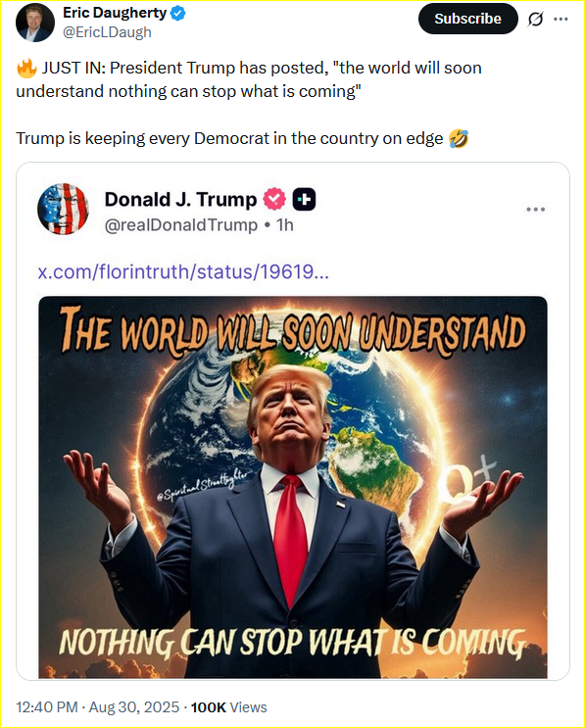Click the Donald J. Trump display name
The height and width of the screenshot is (728, 585).
[180, 200]
